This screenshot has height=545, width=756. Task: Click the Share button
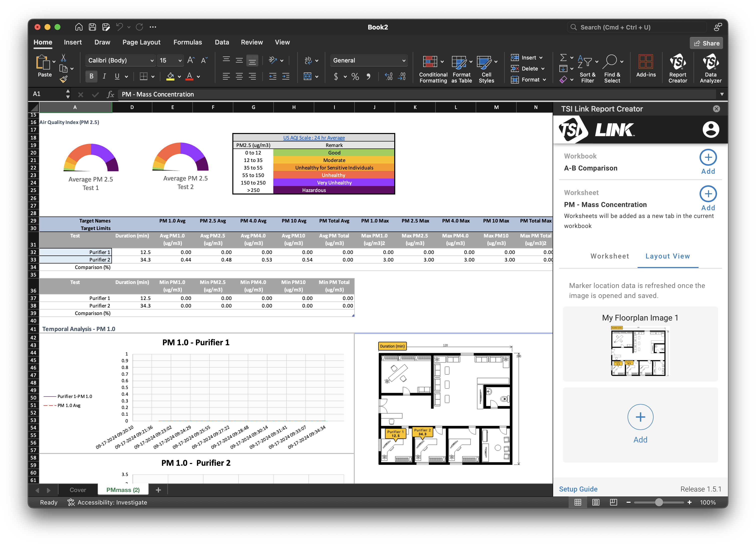click(x=706, y=43)
